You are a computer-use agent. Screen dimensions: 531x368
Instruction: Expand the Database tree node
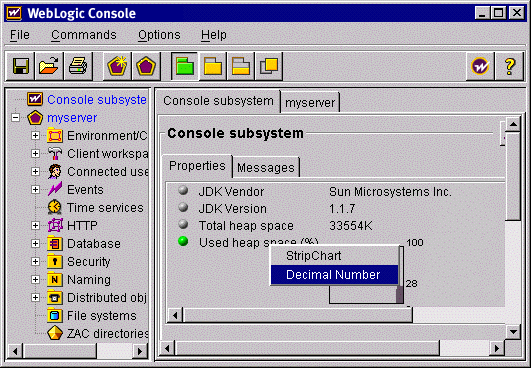[35, 243]
